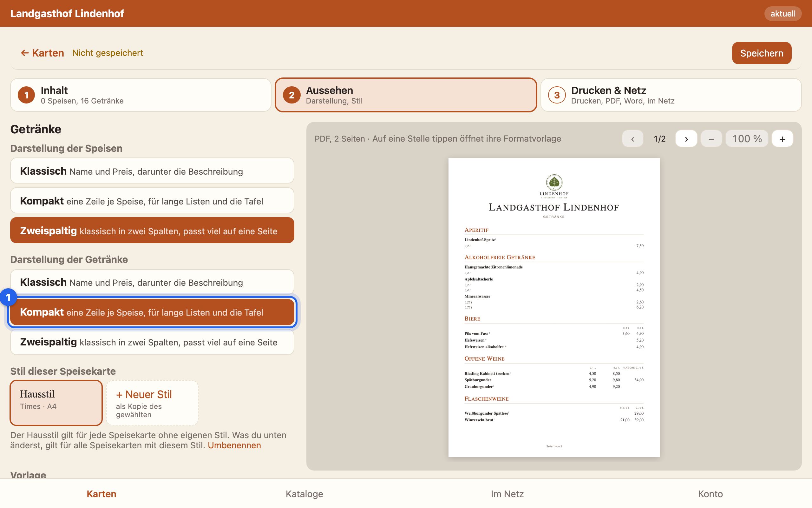Open the Konto bottom navigation tab
Viewport: 812px width, 508px height.
[x=710, y=494]
